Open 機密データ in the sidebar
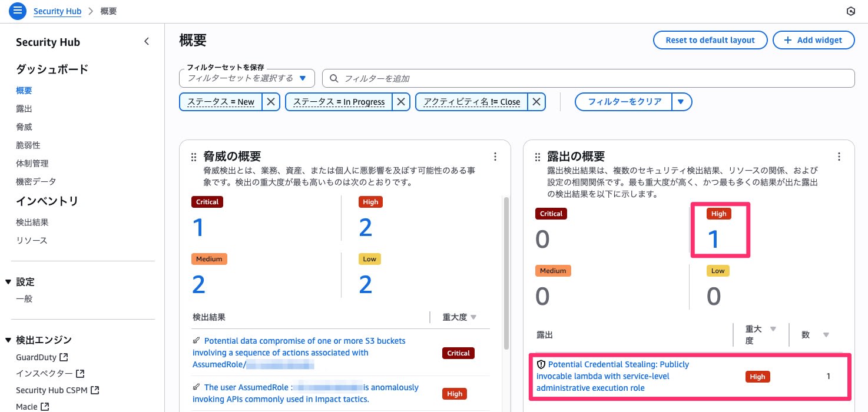The width and height of the screenshot is (868, 412). point(36,182)
